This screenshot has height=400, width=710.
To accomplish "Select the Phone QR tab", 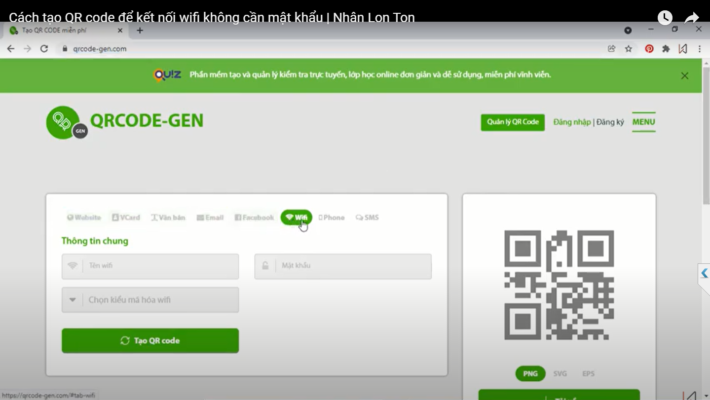I will (x=331, y=217).
